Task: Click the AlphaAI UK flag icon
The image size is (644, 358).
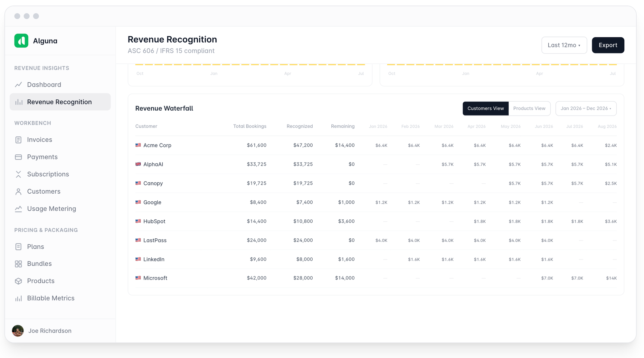Action: [138, 164]
